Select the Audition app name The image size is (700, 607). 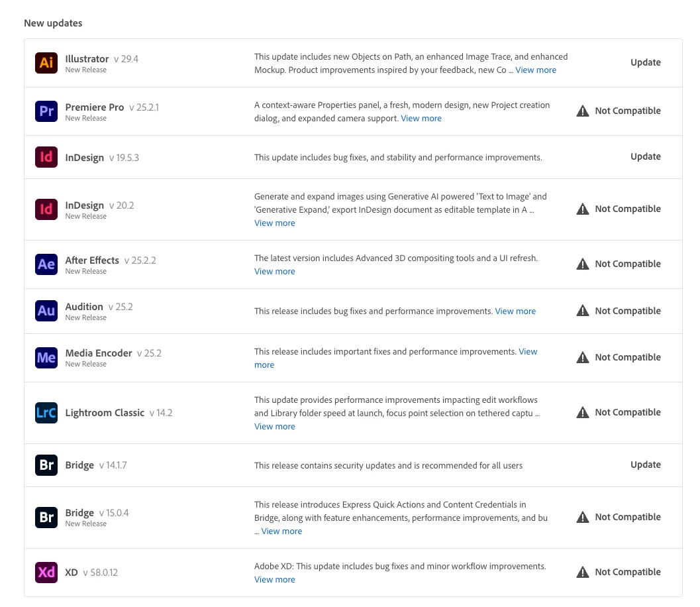(x=84, y=307)
